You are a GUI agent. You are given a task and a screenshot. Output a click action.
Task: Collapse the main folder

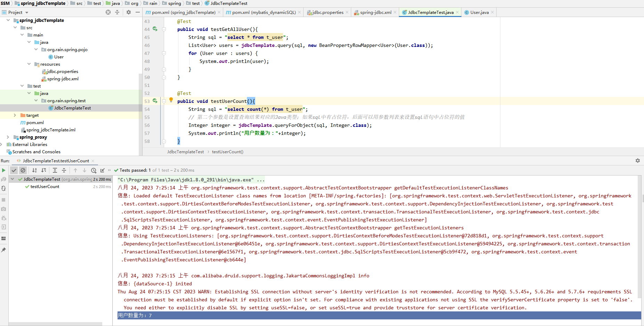(x=22, y=35)
